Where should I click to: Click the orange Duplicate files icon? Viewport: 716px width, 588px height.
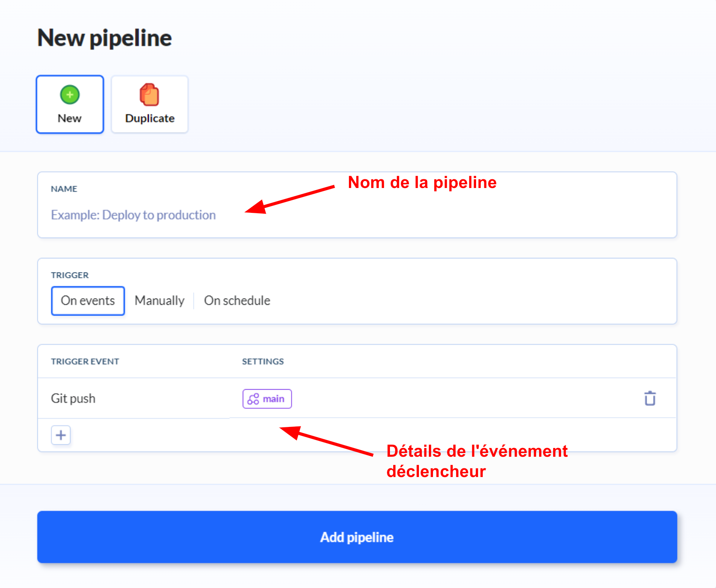pyautogui.click(x=149, y=94)
